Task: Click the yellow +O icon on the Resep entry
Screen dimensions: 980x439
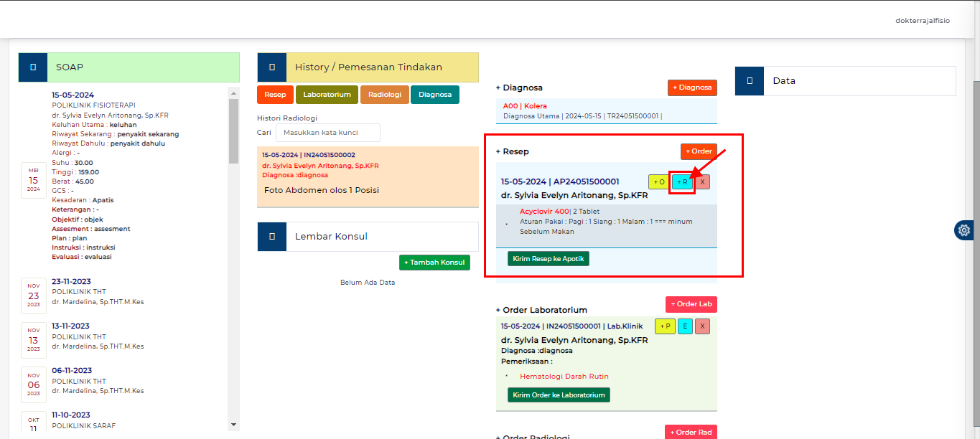Action: (x=658, y=181)
